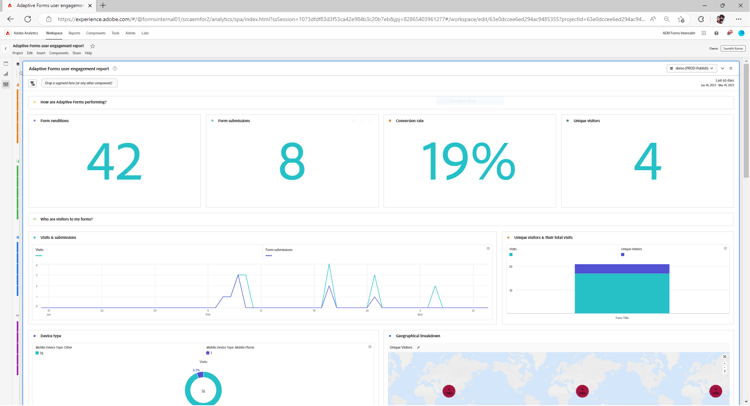
Task: Click Unique visitors legend blue swatch
Action: [622, 254]
